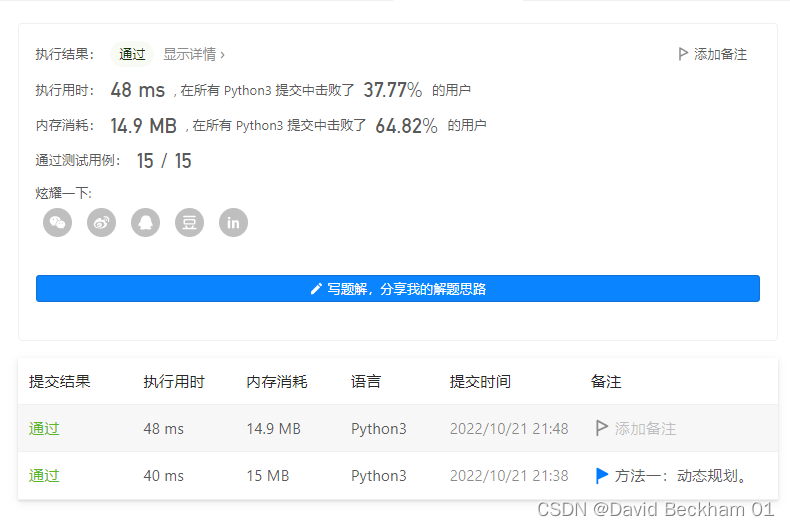Click the 15 MB table cell
Image resolution: width=790 pixels, height=526 pixels.
(268, 476)
